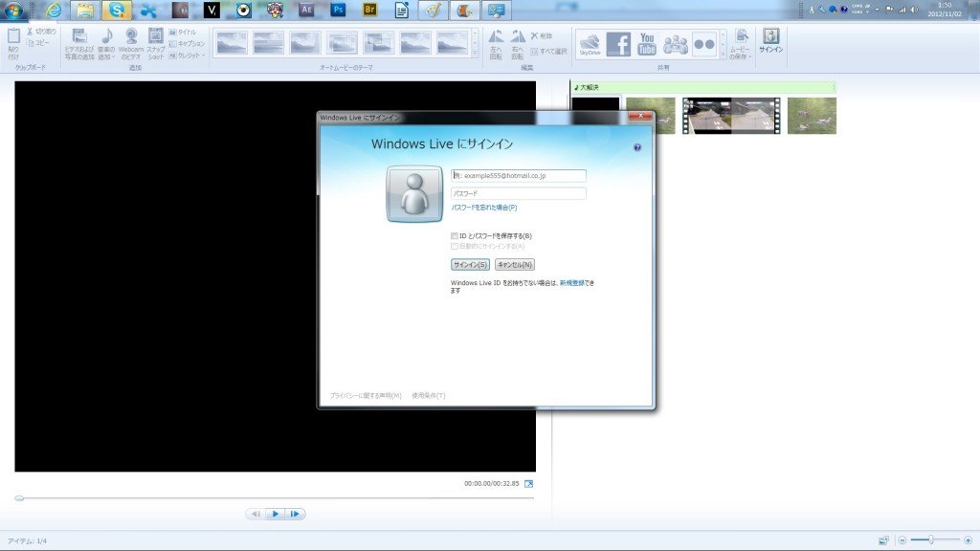Click the Facebook share icon
Viewport: 980px width, 551px height.
pyautogui.click(x=618, y=44)
